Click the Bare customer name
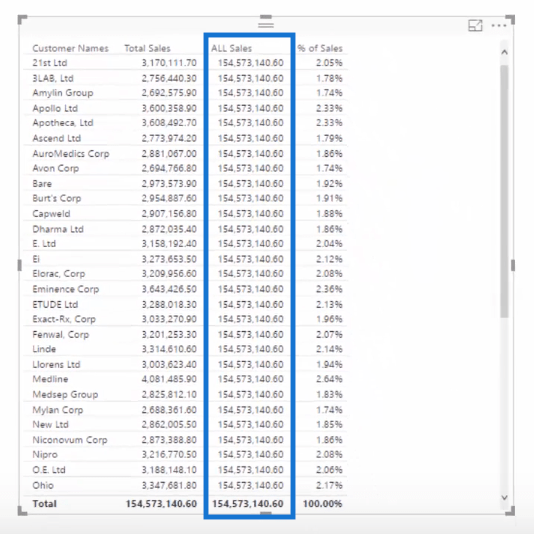534x534 pixels. 42,184
